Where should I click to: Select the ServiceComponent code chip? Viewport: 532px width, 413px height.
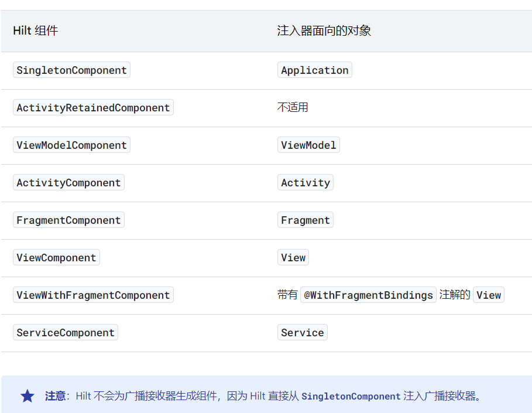(65, 332)
